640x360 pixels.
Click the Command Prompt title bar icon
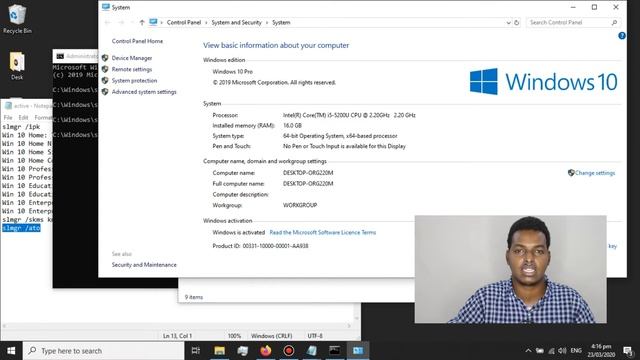click(x=60, y=56)
